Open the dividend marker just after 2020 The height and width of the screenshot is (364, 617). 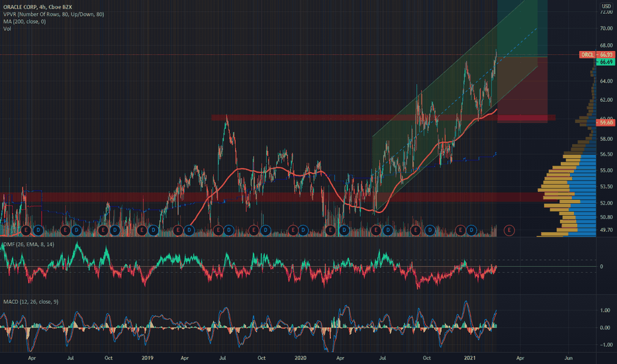303,230
